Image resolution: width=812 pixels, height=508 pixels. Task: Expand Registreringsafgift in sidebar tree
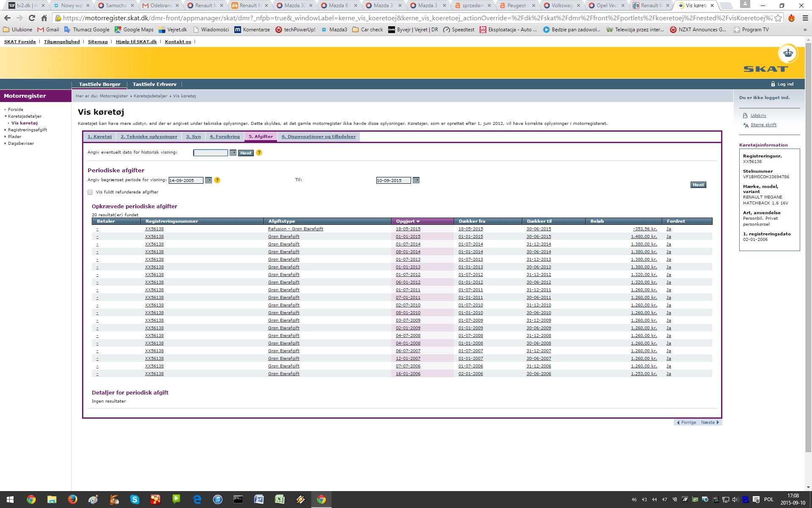tap(5, 130)
